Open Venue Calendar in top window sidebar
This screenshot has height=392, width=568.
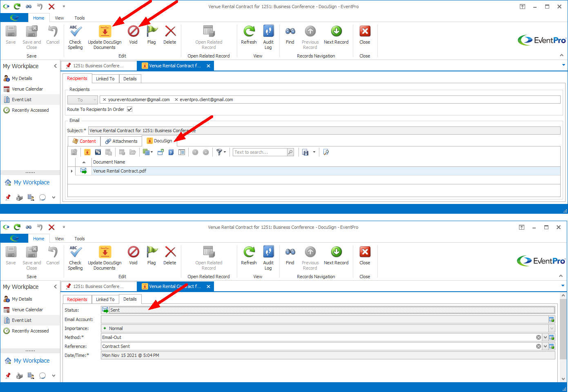[27, 89]
